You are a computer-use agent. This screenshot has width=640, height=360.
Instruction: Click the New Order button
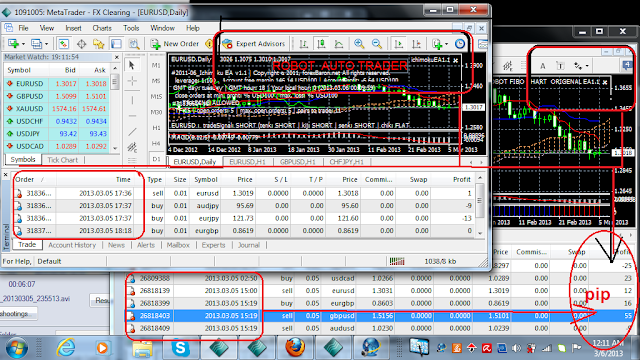(174, 44)
